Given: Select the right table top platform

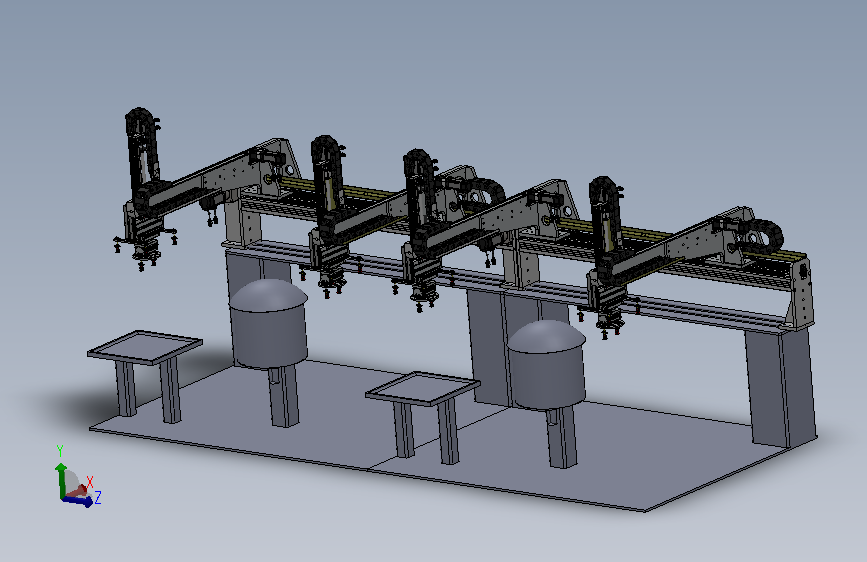Looking at the screenshot, I should 423,388.
